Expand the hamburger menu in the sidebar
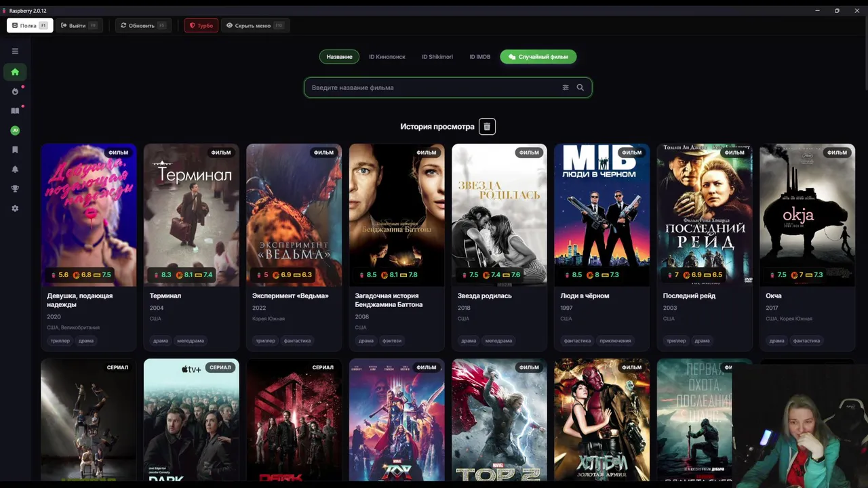Image resolution: width=868 pixels, height=488 pixels. (15, 51)
